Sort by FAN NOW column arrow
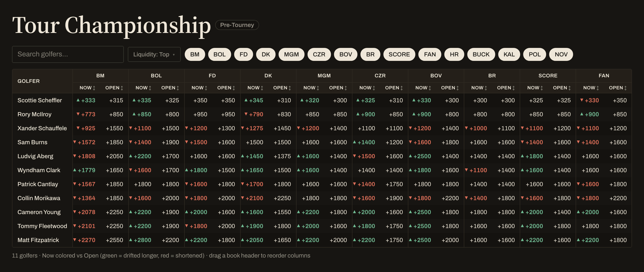Screen dimensions: 644x272 pyautogui.click(x=598, y=88)
